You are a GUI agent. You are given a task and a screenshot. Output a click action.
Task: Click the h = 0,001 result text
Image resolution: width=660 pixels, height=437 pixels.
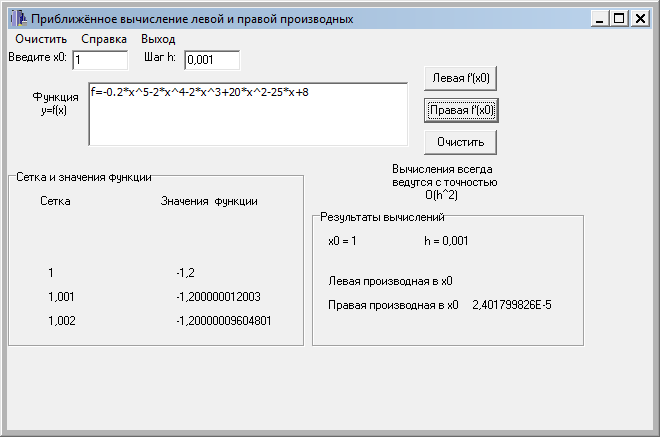point(446,241)
